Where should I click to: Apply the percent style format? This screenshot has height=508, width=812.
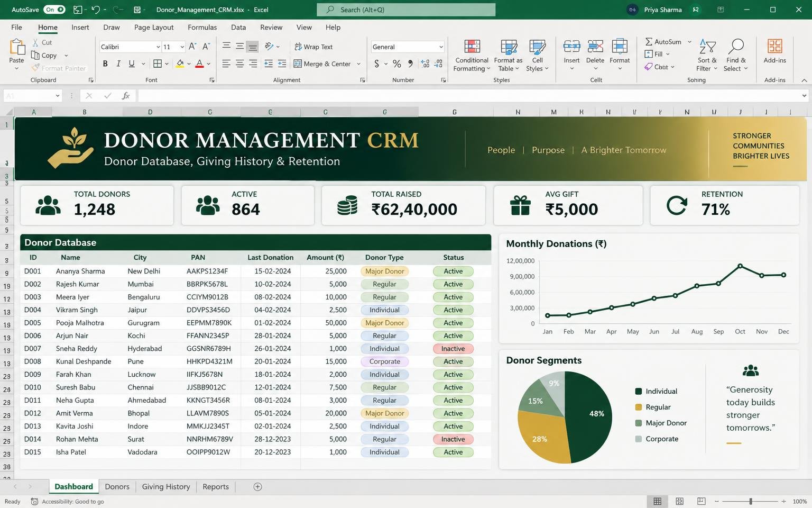(397, 63)
